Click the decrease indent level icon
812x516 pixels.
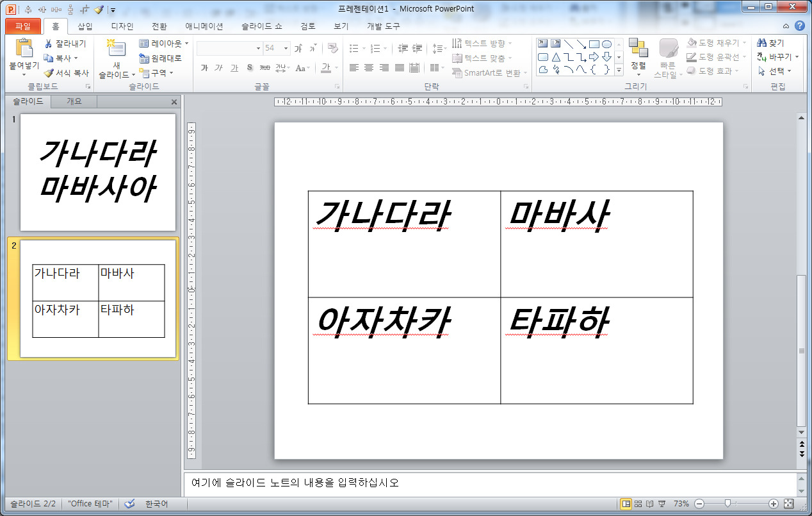[403, 48]
